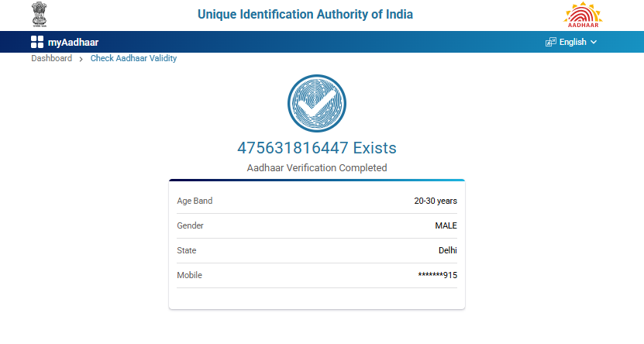The height and width of the screenshot is (344, 644).
Task: Select the 475631816447 Exists result text
Action: (x=316, y=147)
